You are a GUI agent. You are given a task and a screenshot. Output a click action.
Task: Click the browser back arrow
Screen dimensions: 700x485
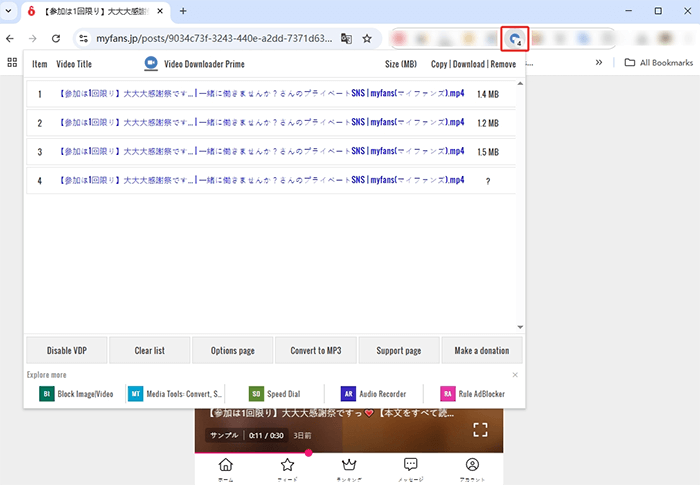10,38
